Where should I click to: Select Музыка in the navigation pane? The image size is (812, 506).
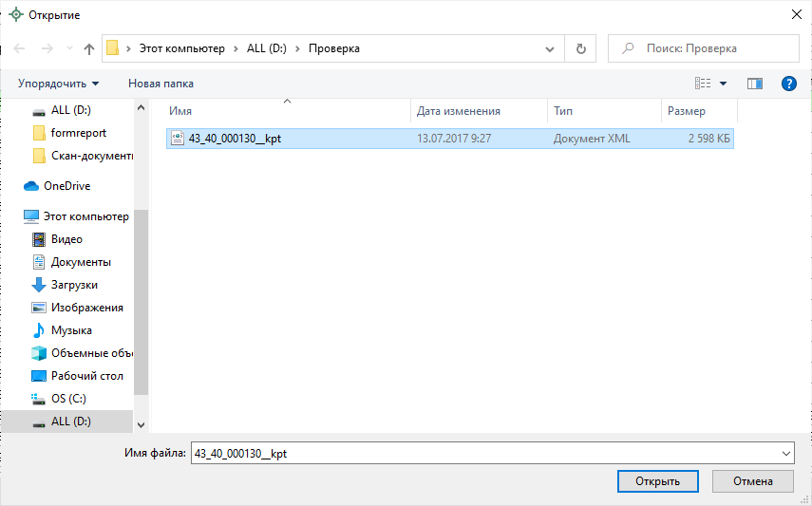71,330
